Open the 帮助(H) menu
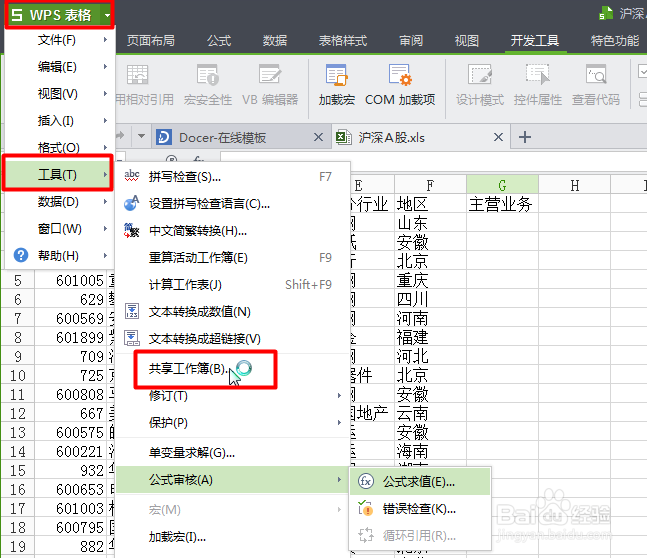Screen dimensions: 647x558 (59, 256)
